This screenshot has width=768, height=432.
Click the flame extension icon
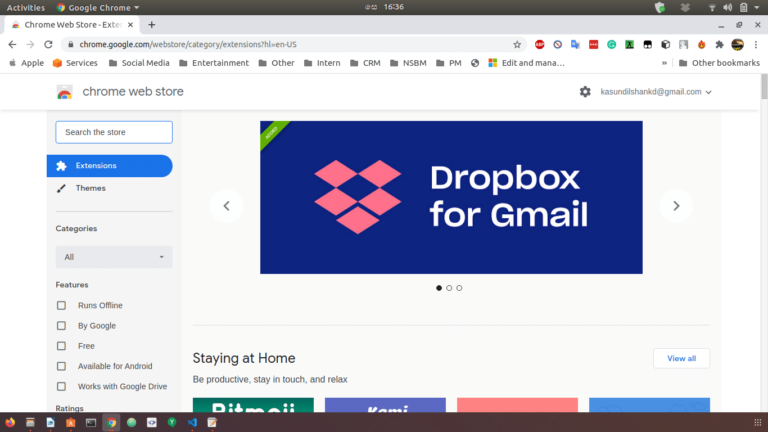(701, 45)
